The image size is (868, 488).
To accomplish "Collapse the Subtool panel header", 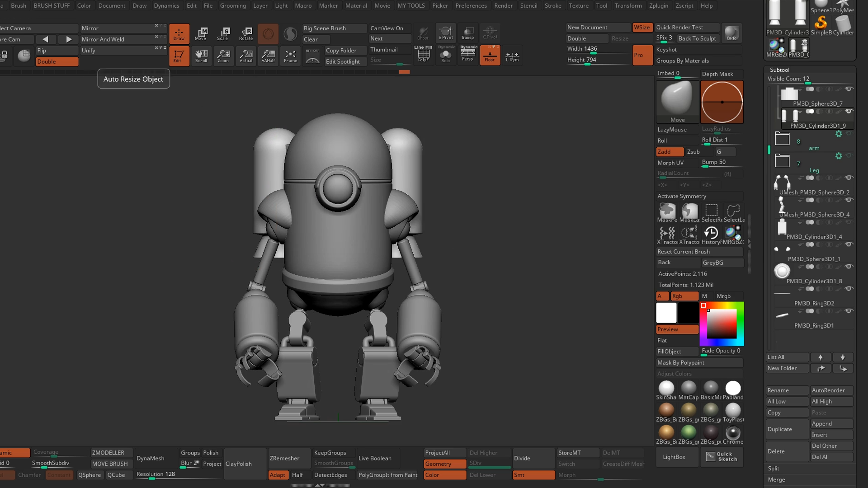I will point(779,70).
